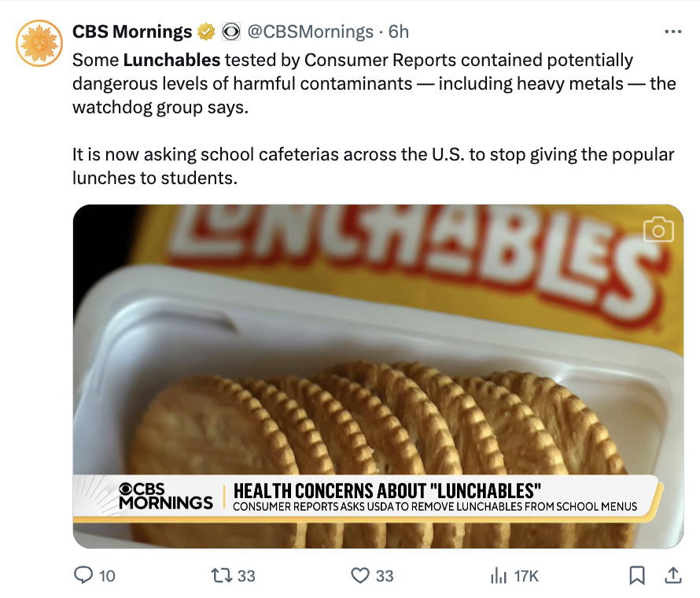Select the views analytics bar chart icon
This screenshot has width=700, height=598.
pyautogui.click(x=498, y=575)
